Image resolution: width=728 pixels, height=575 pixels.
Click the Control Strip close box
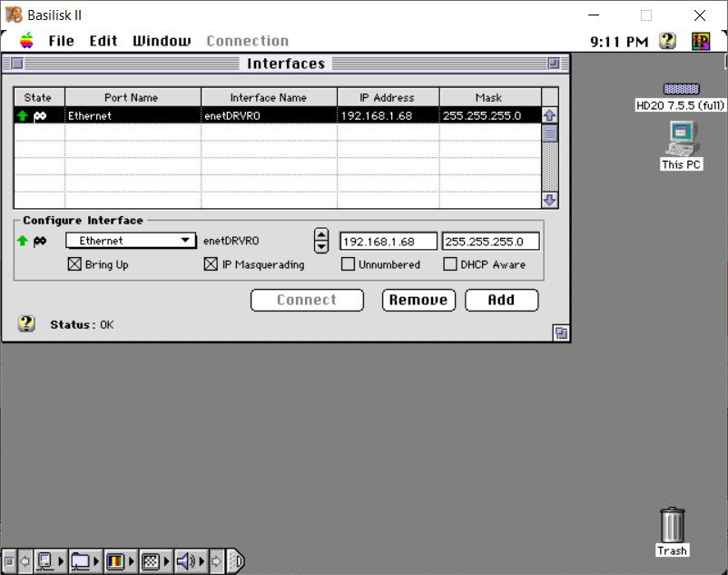coord(9,561)
